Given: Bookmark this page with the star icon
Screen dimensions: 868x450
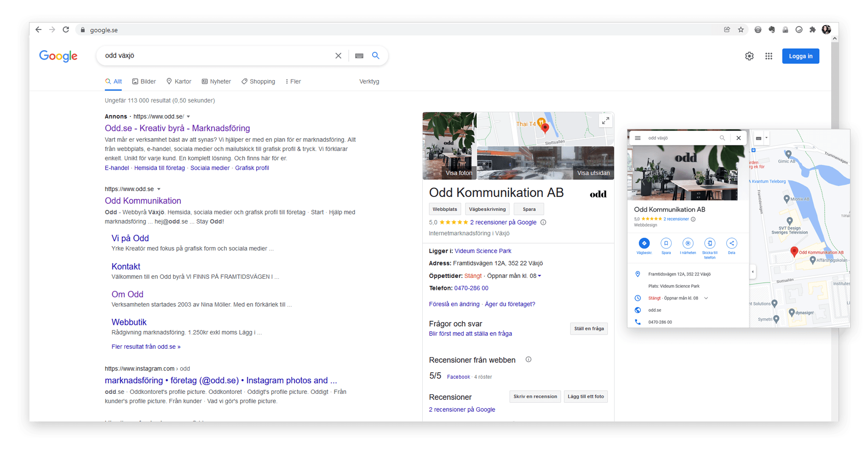Looking at the screenshot, I should pos(741,30).
